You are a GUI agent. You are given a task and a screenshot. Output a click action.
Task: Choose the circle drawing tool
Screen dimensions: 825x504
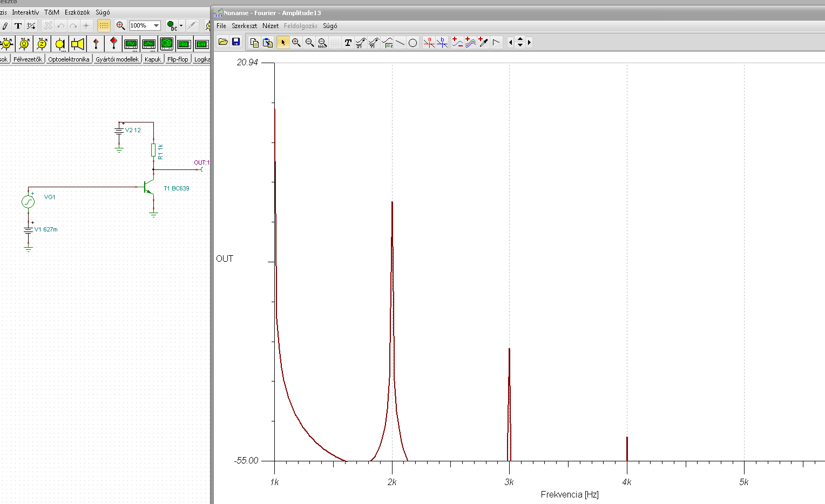click(x=413, y=43)
